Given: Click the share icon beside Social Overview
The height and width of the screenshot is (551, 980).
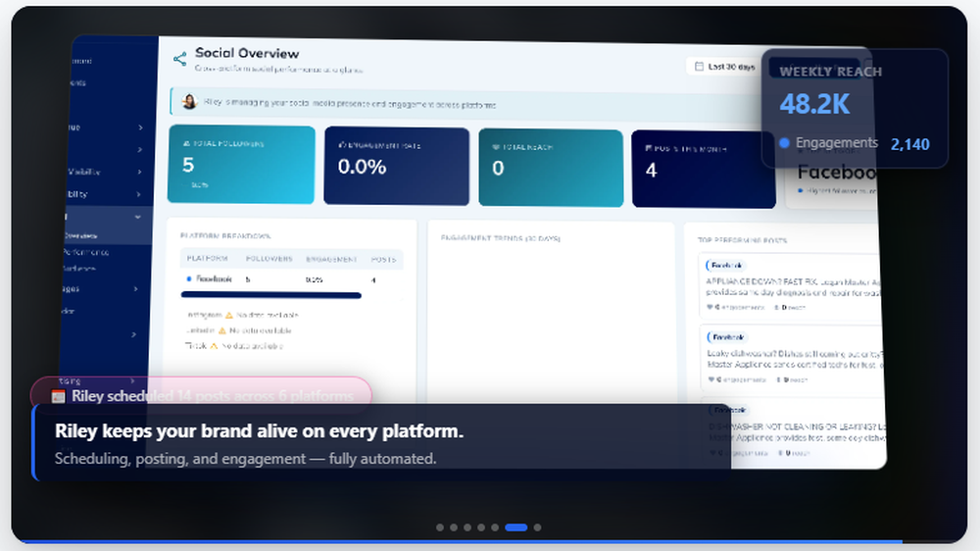Looking at the screenshot, I should 180,59.
